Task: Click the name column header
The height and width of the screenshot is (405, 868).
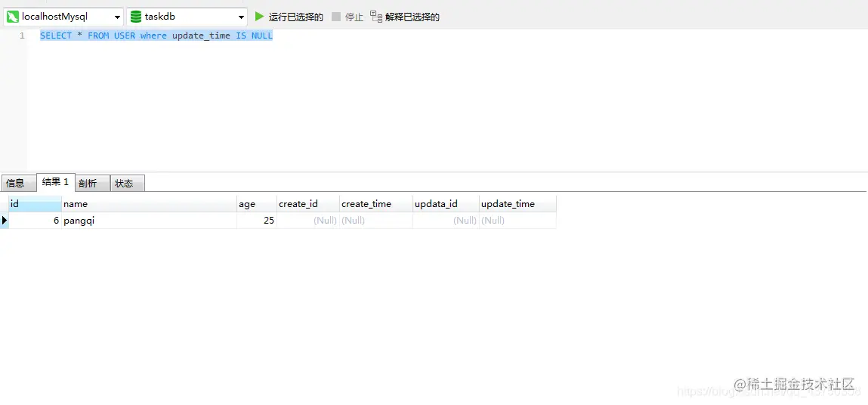Action: tap(149, 204)
